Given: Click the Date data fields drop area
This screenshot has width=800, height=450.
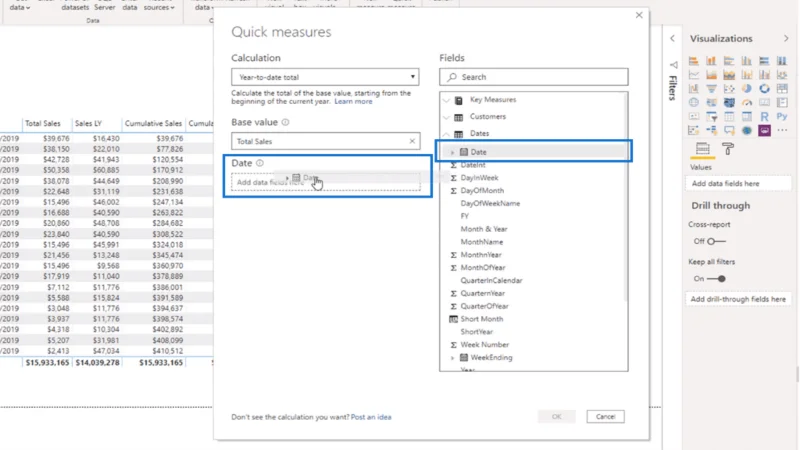Looking at the screenshot, I should [x=326, y=182].
